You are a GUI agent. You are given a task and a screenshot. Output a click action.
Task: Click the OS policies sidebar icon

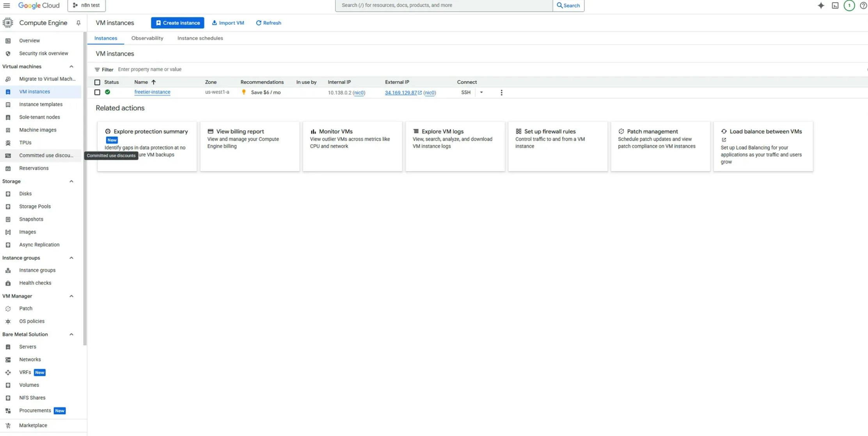[x=8, y=321]
